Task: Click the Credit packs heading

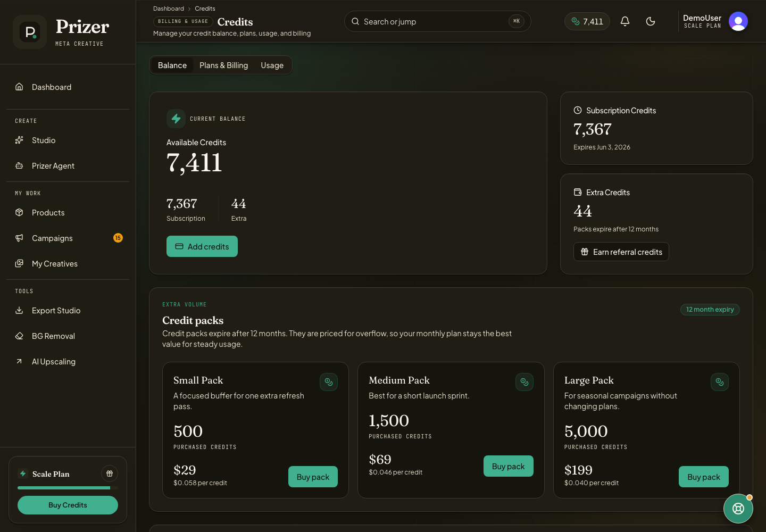Action: (x=193, y=320)
